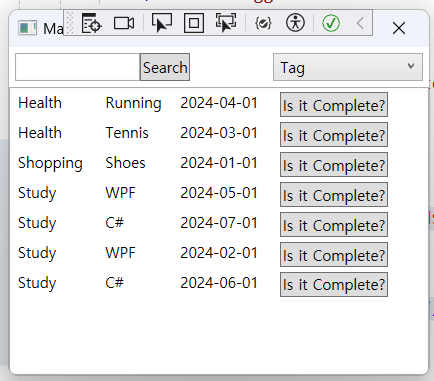434x381 pixels.
Task: Click Study tag in 2024-02-01 row
Action: [x=37, y=254]
